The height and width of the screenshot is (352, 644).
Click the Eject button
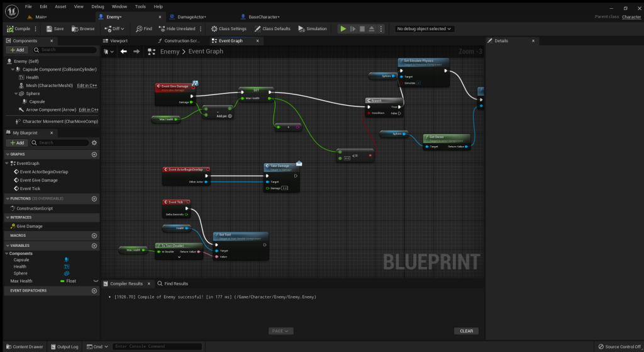(372, 29)
